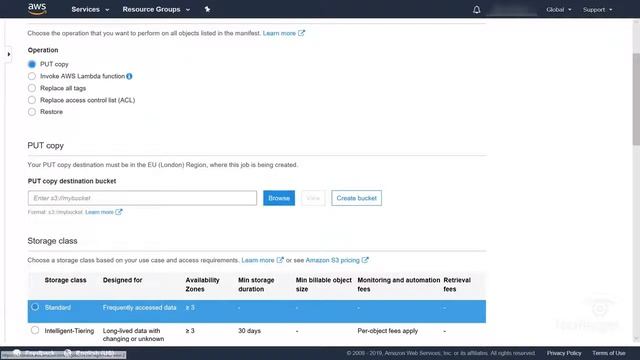Click the English (US) language selector

coord(89,353)
